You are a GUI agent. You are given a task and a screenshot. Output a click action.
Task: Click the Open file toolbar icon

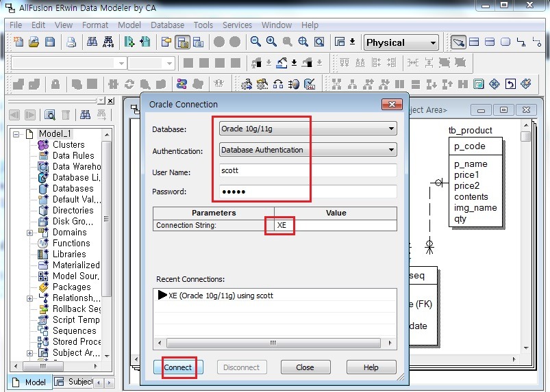34,42
